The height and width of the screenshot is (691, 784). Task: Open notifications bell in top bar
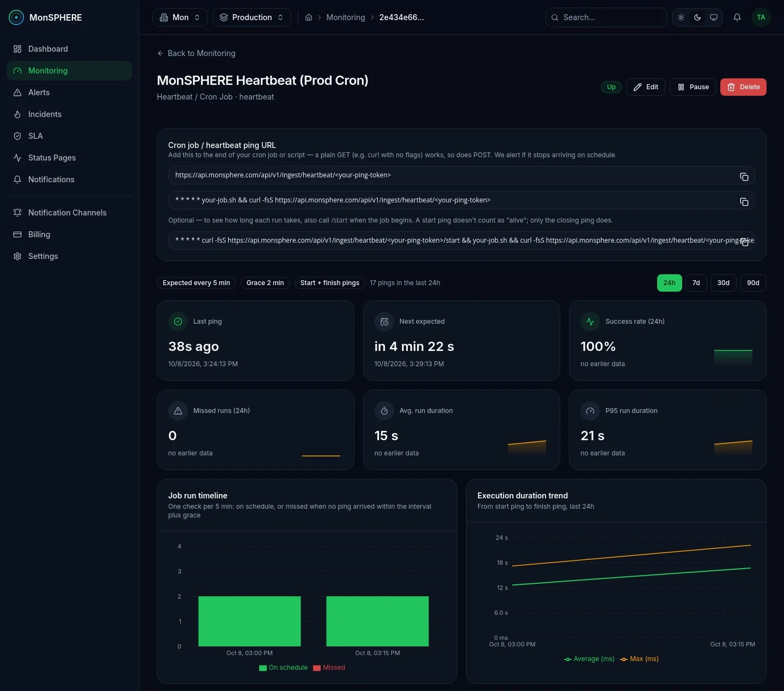[x=737, y=17]
